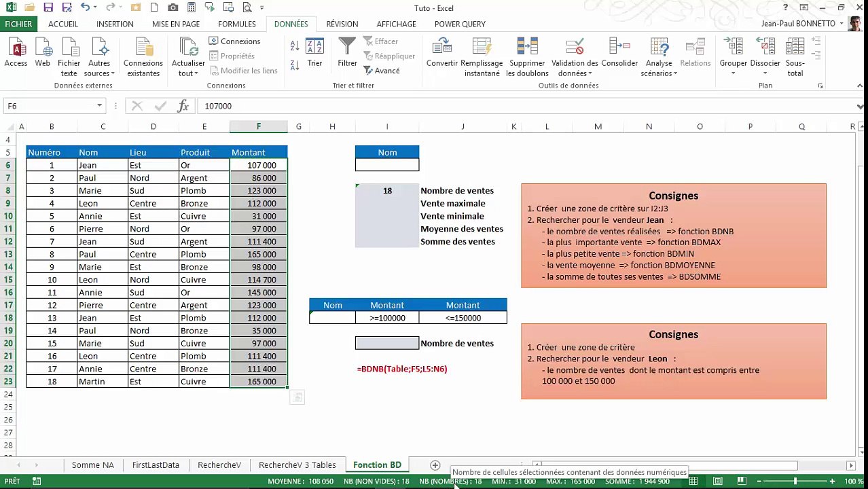
Task: Expand the Dissocier dropdown
Action: (x=765, y=73)
